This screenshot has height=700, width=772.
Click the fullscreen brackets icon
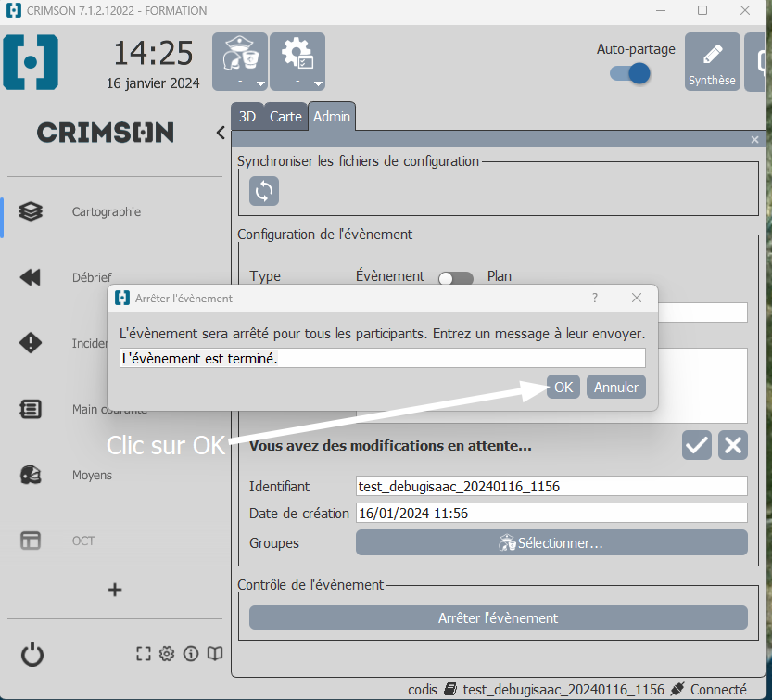point(143,654)
